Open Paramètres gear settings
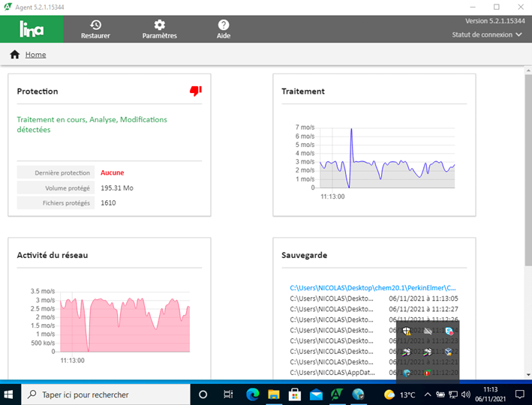The height and width of the screenshot is (405, 532). [x=159, y=29]
